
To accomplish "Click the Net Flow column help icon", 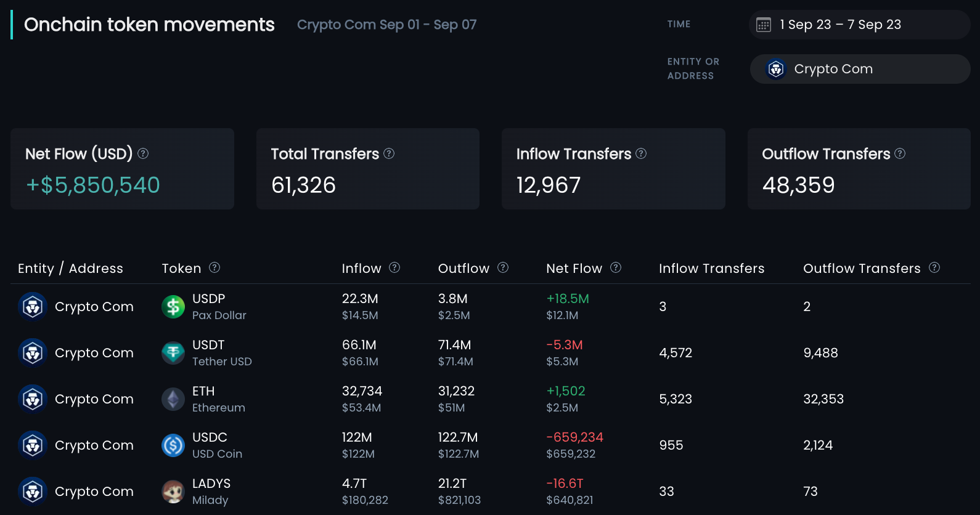I will tap(616, 267).
